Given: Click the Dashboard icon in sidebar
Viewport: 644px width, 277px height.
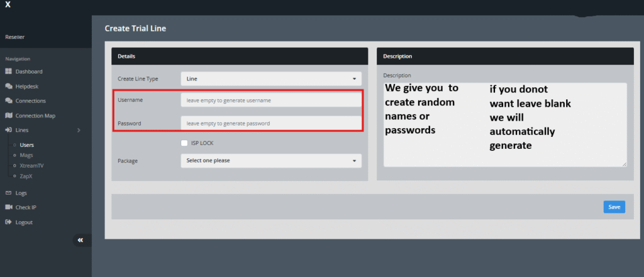Looking at the screenshot, I should coord(9,72).
